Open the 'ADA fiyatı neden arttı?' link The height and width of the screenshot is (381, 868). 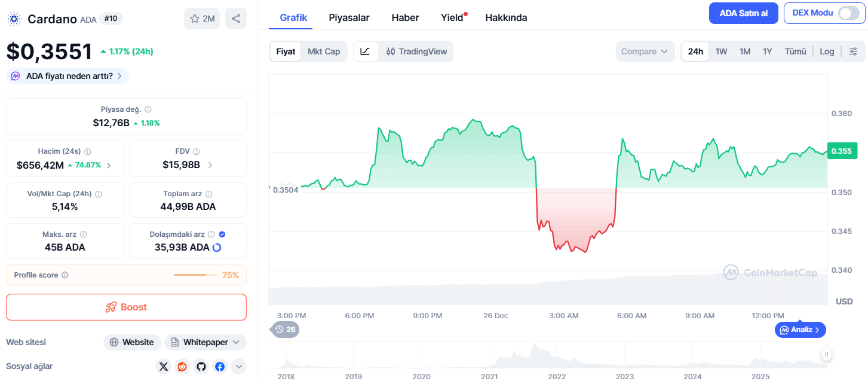(67, 76)
